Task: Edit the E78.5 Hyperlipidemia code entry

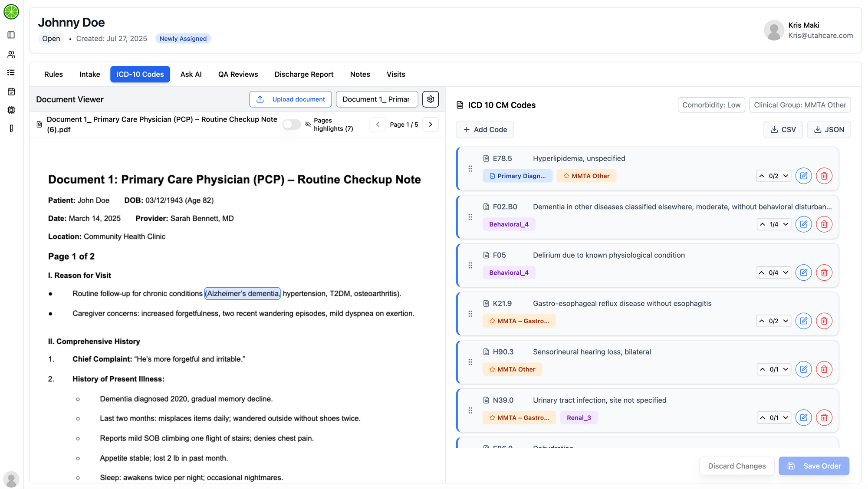Action: coord(803,176)
